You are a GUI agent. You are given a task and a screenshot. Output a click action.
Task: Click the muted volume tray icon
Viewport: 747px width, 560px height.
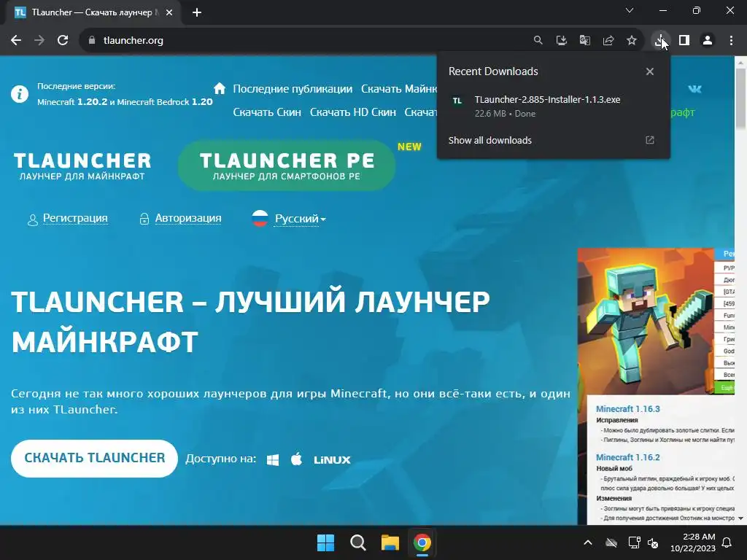[653, 542]
